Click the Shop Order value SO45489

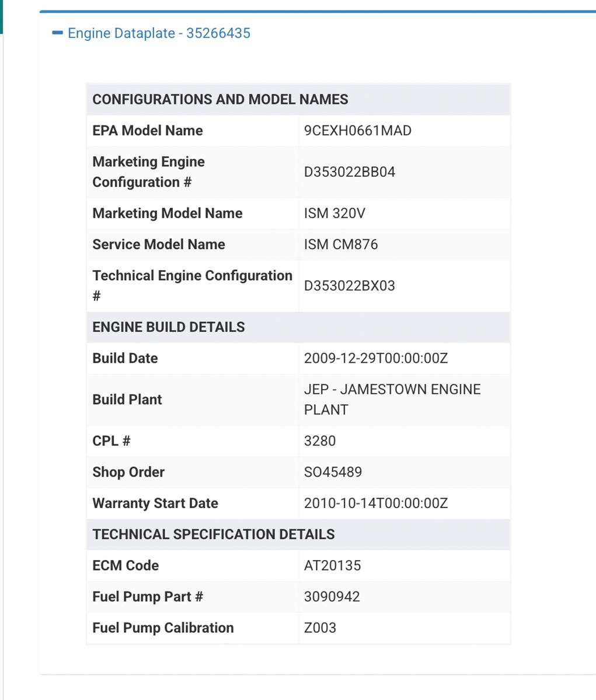[333, 472]
